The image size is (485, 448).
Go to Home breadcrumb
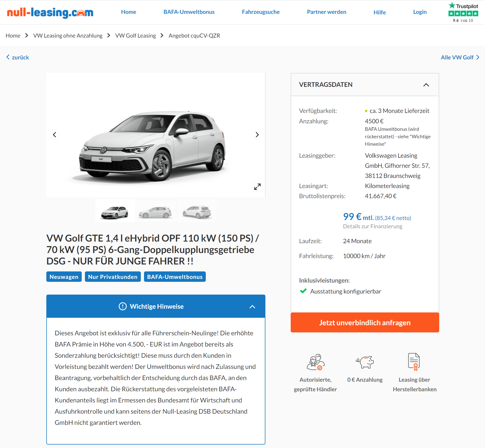[x=13, y=35]
